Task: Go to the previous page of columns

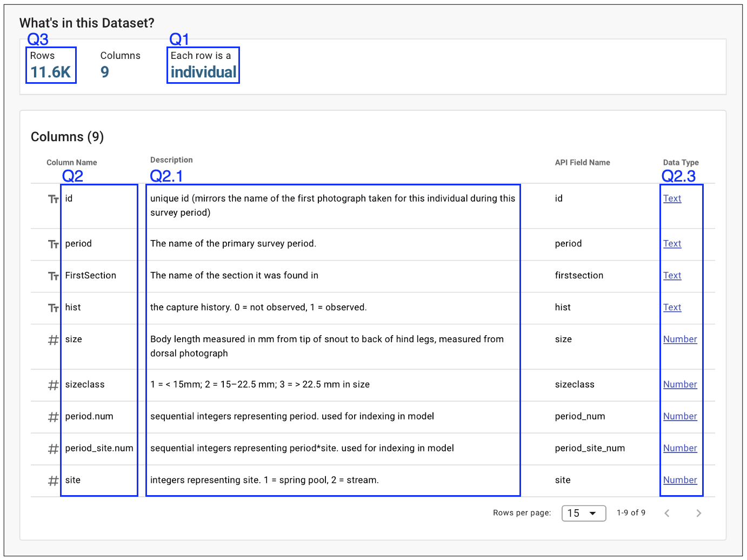Action: (667, 513)
